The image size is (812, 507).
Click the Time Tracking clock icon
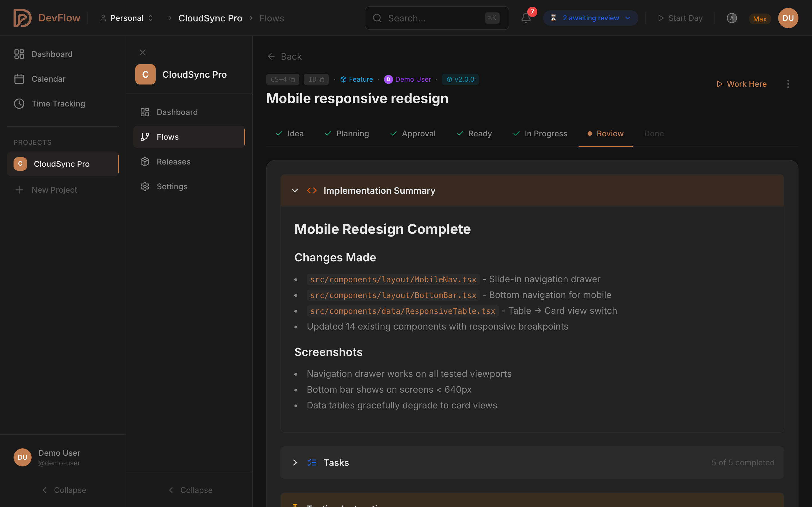pos(19,104)
